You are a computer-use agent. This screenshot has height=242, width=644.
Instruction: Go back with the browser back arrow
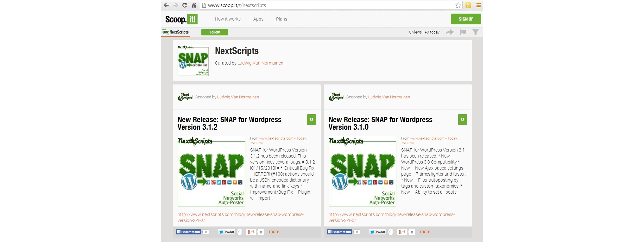tap(167, 5)
